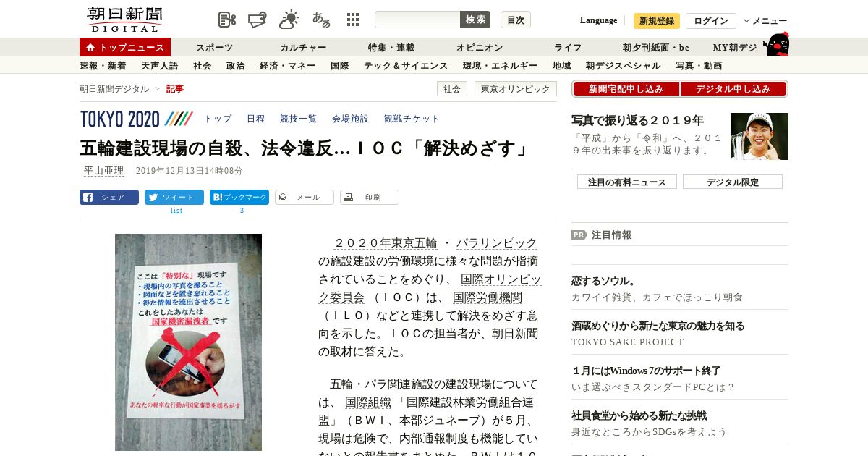The height and width of the screenshot is (456, 868).
Task: Open the 目次 table of contents
Action: tap(516, 20)
